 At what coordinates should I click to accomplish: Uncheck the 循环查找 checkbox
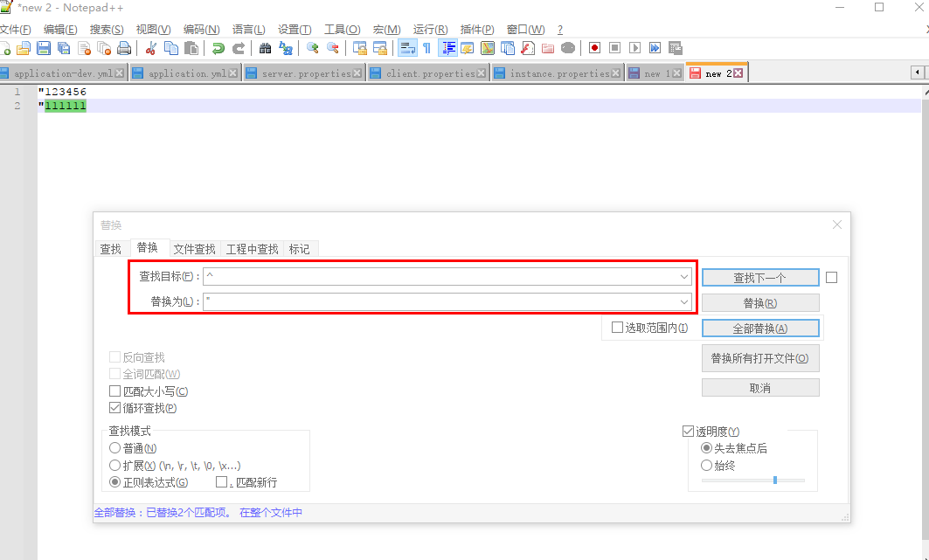tap(115, 408)
